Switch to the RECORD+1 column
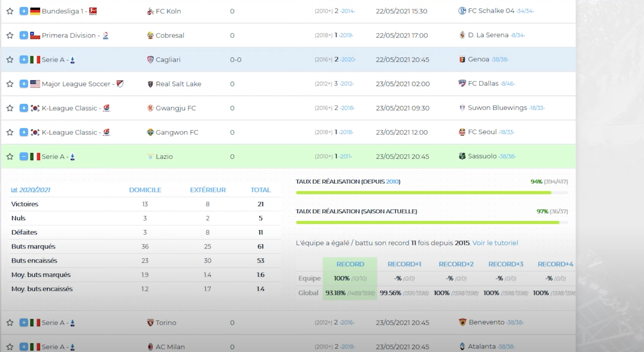 (404, 264)
